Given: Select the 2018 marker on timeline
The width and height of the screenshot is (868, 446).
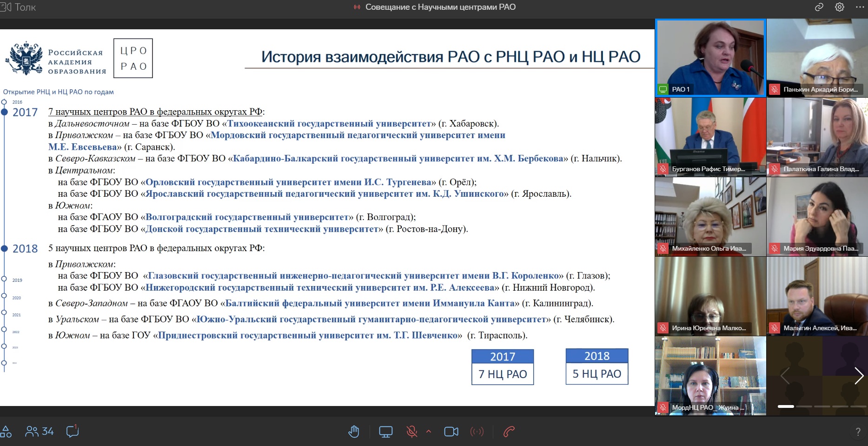Looking at the screenshot, I should tap(5, 248).
